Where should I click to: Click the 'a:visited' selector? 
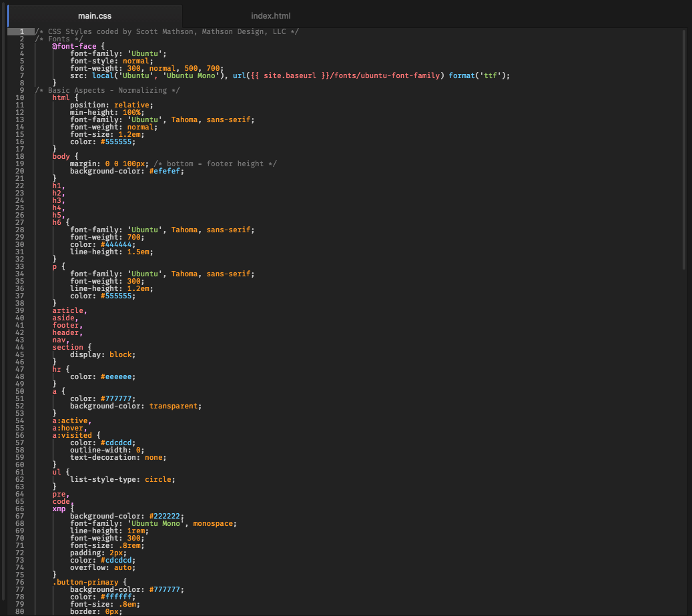(72, 436)
